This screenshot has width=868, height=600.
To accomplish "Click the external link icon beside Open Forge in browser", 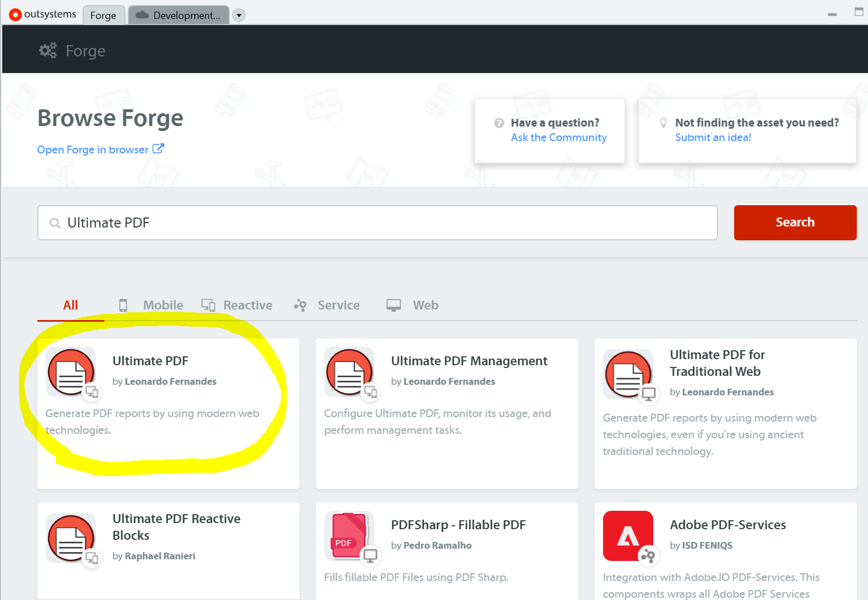I will tap(158, 149).
